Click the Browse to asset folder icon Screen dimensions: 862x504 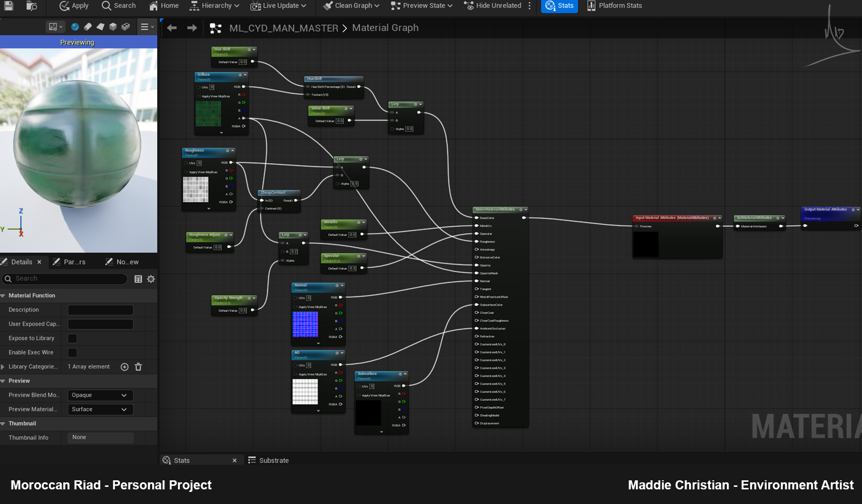tap(31, 6)
